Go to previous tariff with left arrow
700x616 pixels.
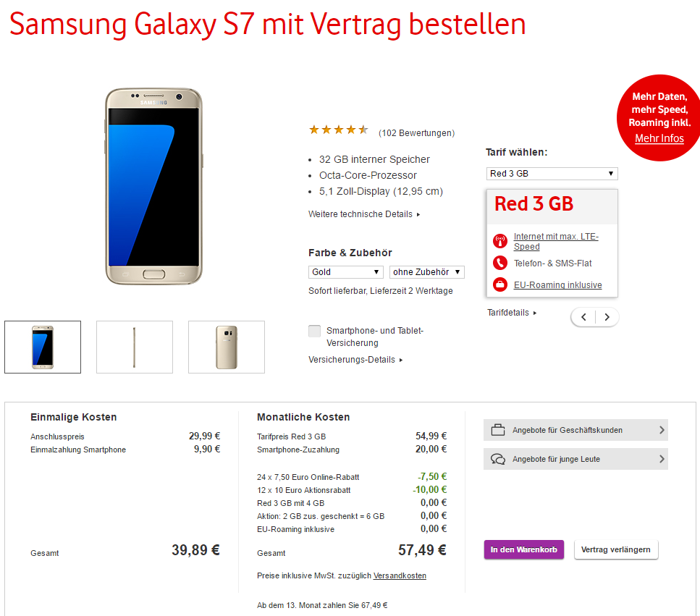coord(583,317)
